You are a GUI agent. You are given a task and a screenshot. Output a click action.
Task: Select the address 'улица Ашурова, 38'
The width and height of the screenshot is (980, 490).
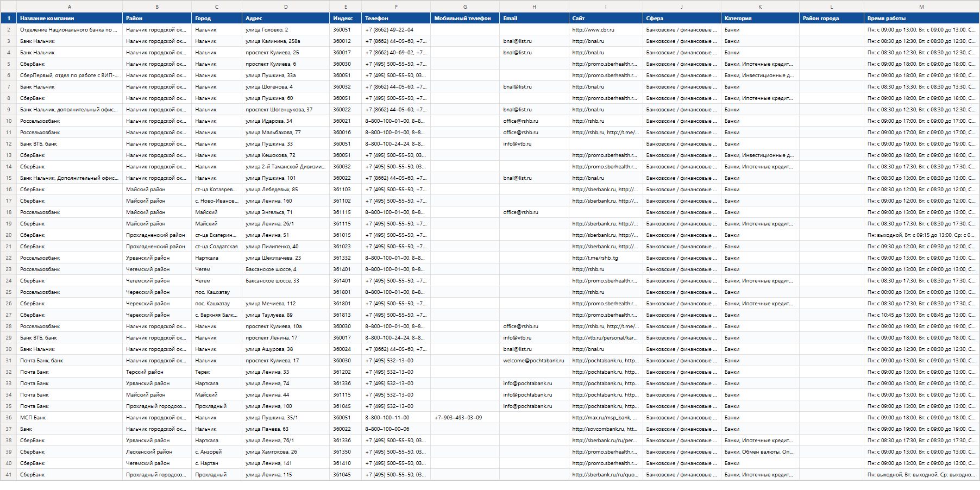point(286,349)
